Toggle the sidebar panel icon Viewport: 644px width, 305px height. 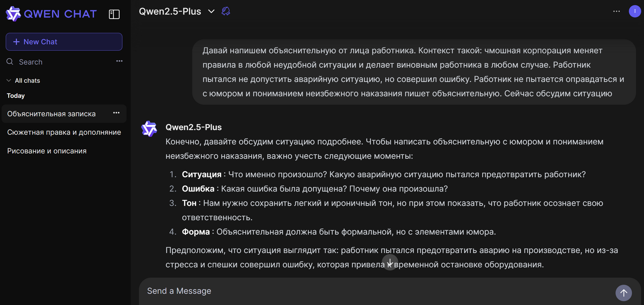pyautogui.click(x=114, y=14)
